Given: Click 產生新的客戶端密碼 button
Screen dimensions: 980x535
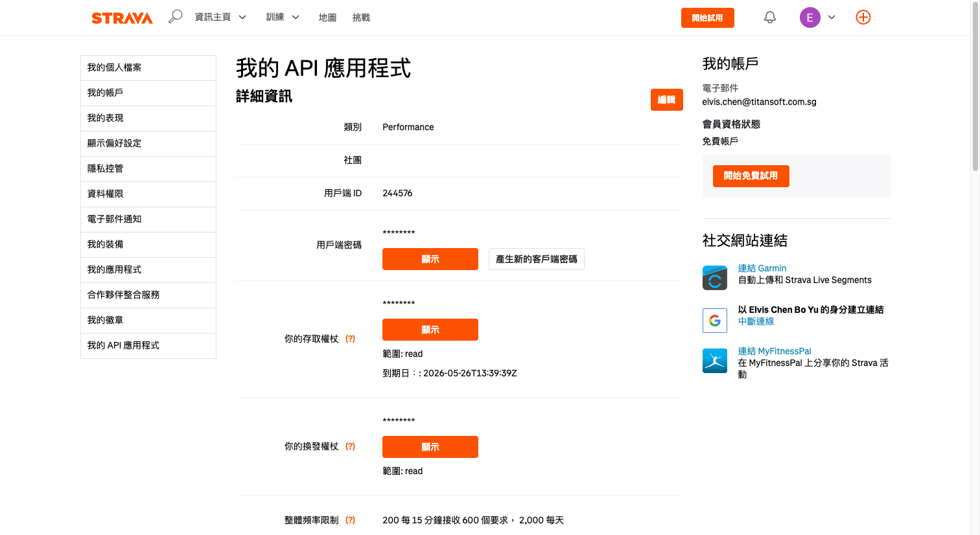Looking at the screenshot, I should point(537,259).
